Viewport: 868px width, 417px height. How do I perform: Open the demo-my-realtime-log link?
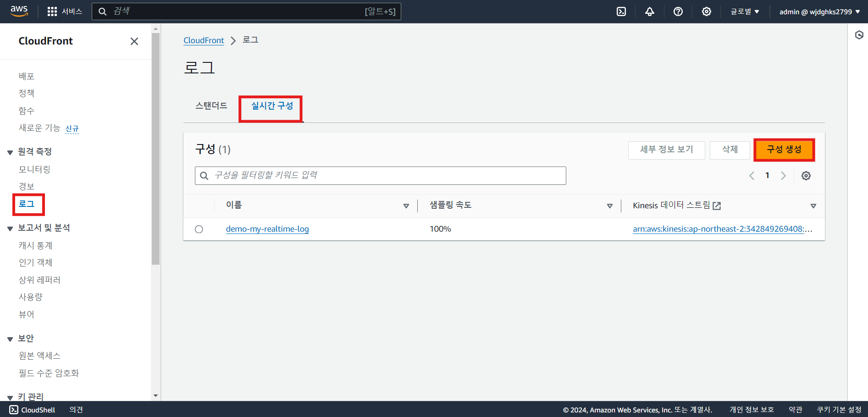(x=267, y=229)
